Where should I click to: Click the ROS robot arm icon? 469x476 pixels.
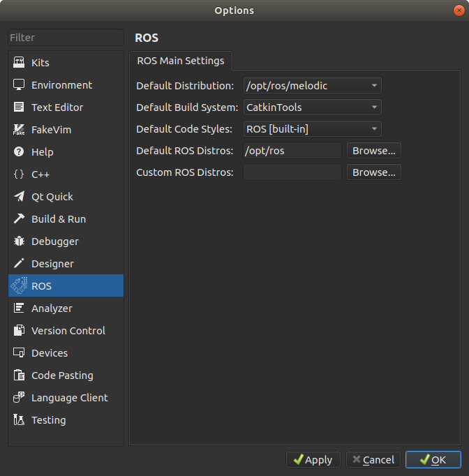coord(19,285)
